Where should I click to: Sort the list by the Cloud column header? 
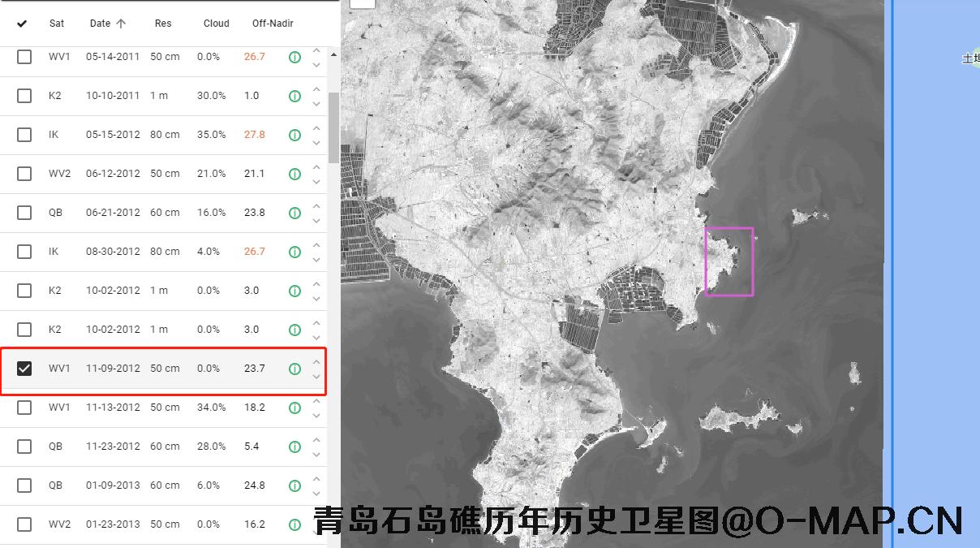click(216, 24)
